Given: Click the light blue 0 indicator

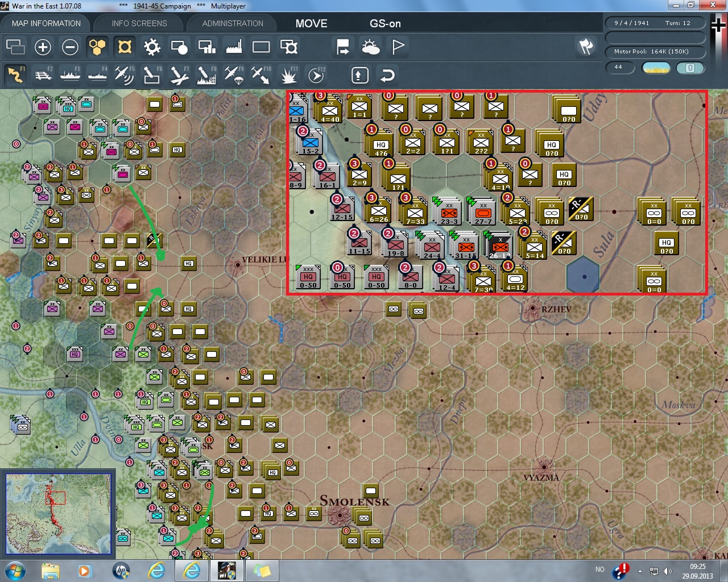Looking at the screenshot, I should pyautogui.click(x=690, y=68).
